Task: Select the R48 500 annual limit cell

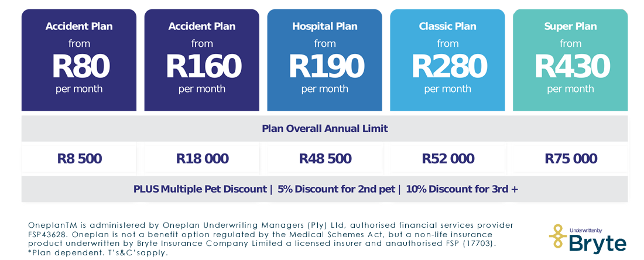Action: 325,159
